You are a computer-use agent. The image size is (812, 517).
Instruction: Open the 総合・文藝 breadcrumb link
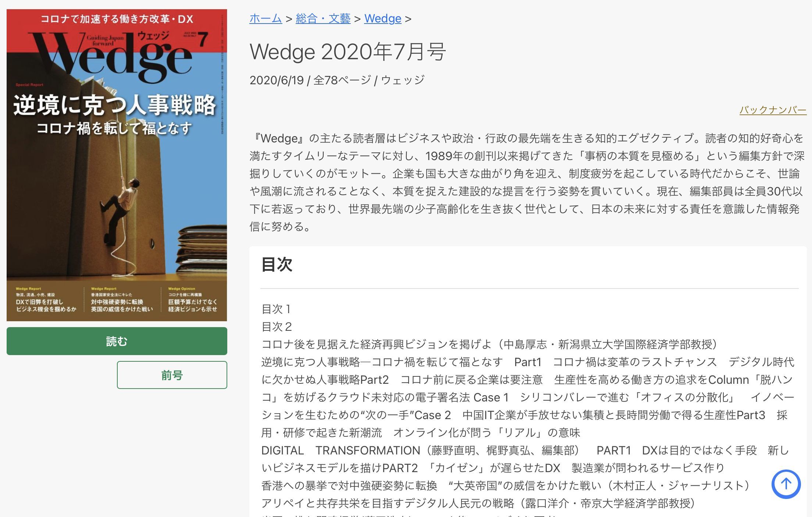point(323,18)
